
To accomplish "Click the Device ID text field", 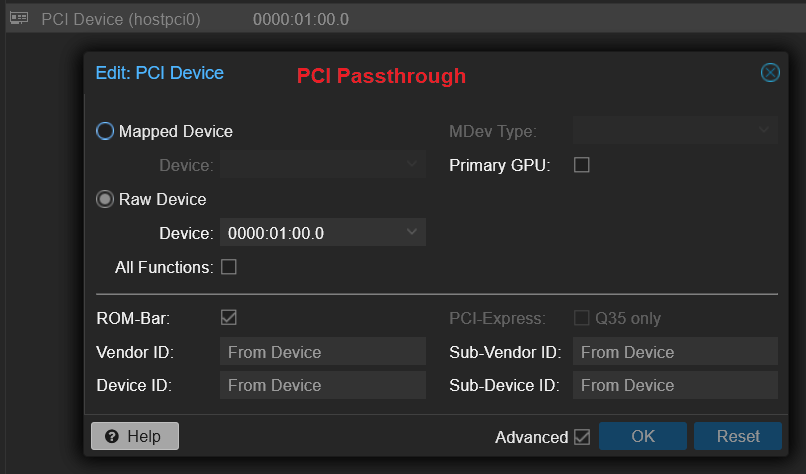I will [x=322, y=385].
